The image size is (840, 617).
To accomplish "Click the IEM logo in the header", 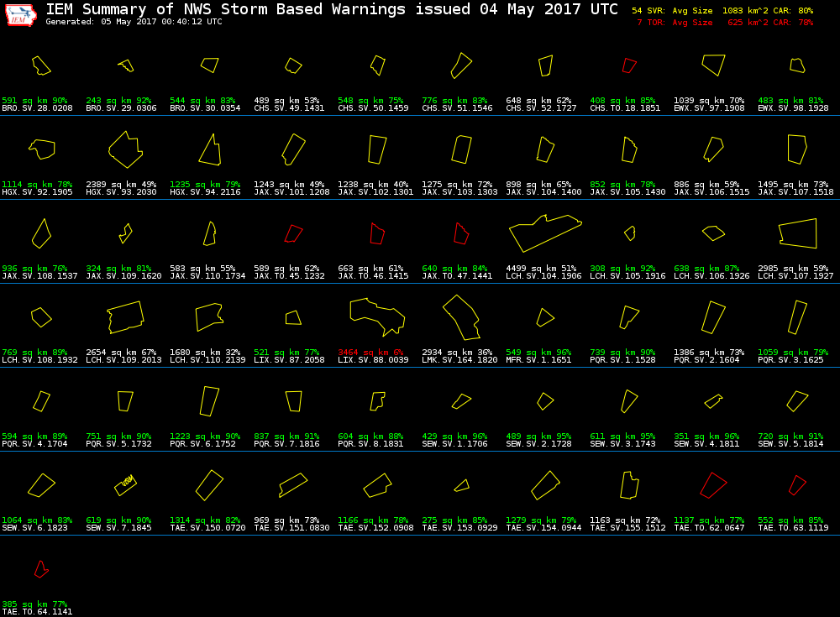I will pos(21,14).
